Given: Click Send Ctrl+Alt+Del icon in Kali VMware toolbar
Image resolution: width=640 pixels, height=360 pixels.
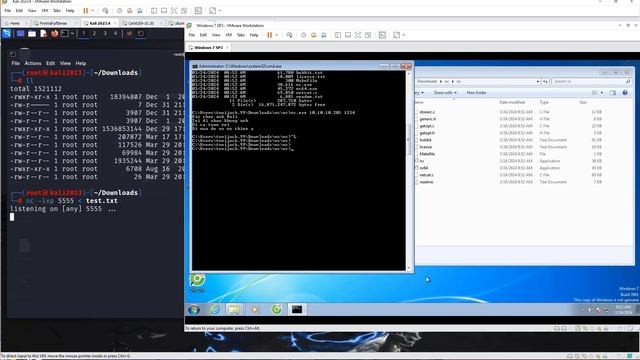Looking at the screenshot, I should (105, 11).
